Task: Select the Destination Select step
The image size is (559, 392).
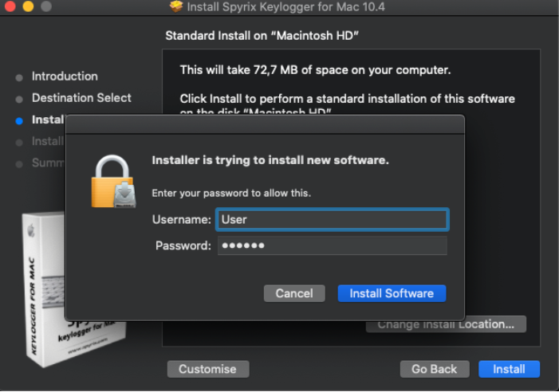Action: (x=81, y=98)
